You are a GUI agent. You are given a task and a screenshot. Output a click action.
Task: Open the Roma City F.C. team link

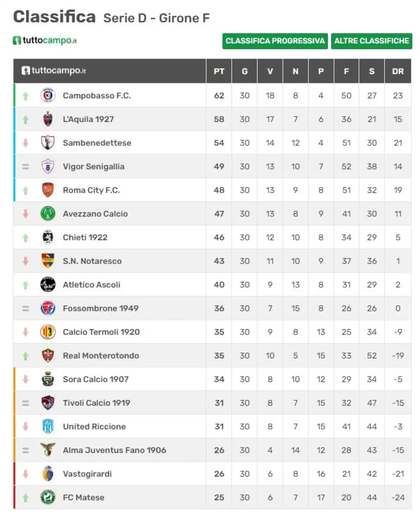point(91,190)
